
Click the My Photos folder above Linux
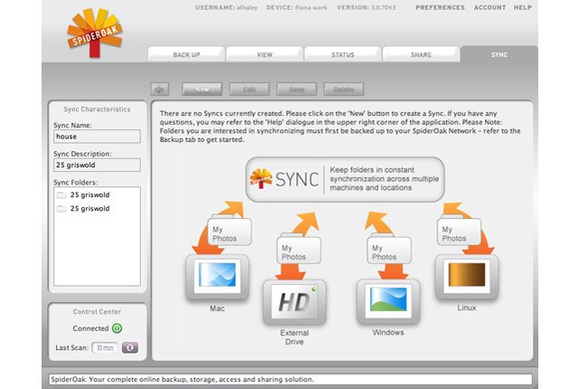point(459,231)
